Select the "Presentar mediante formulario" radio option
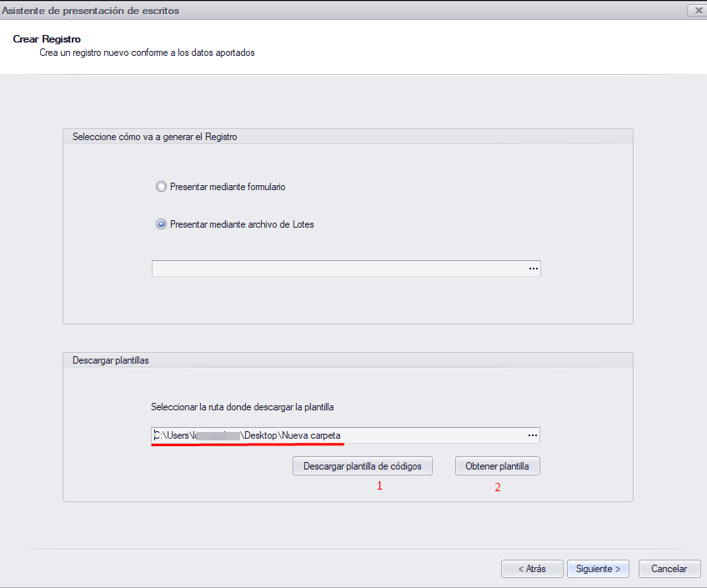 161,187
